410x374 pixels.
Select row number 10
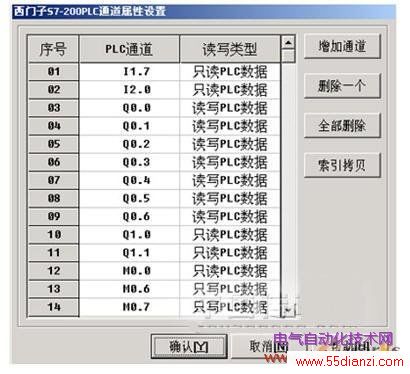(54, 235)
